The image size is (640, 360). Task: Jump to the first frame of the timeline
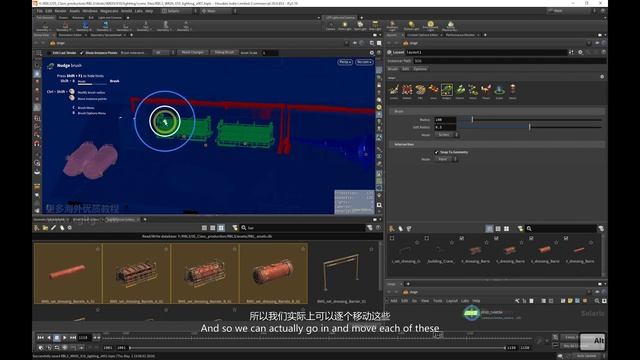point(40,338)
